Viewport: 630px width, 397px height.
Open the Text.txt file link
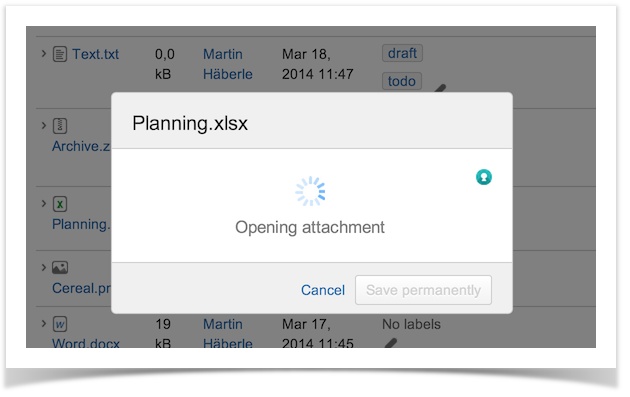coord(95,54)
